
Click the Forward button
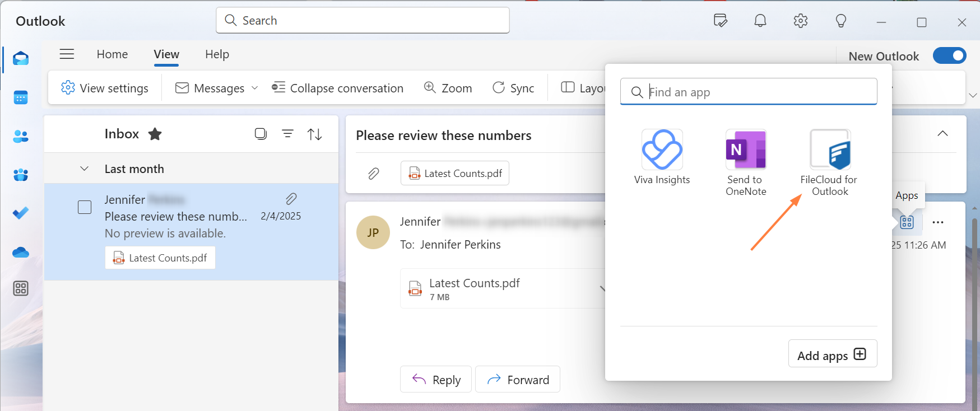(518, 380)
